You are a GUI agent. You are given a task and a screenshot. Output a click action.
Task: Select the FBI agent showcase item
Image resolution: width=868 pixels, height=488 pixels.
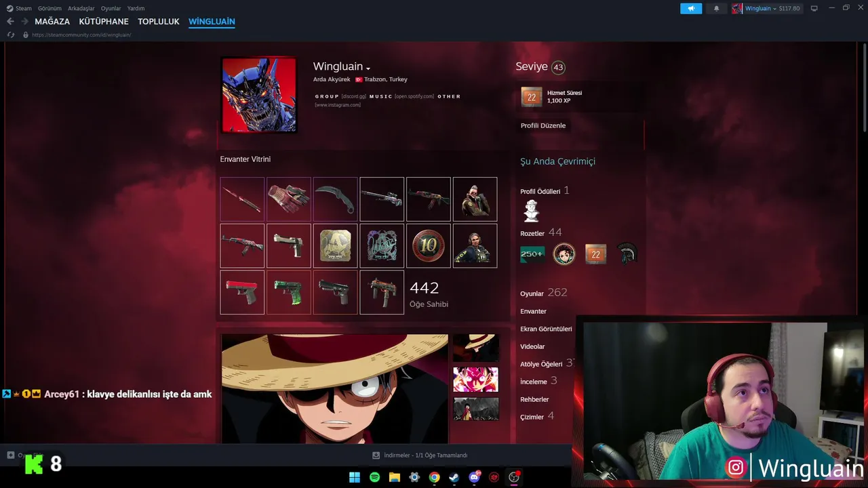coord(475,246)
